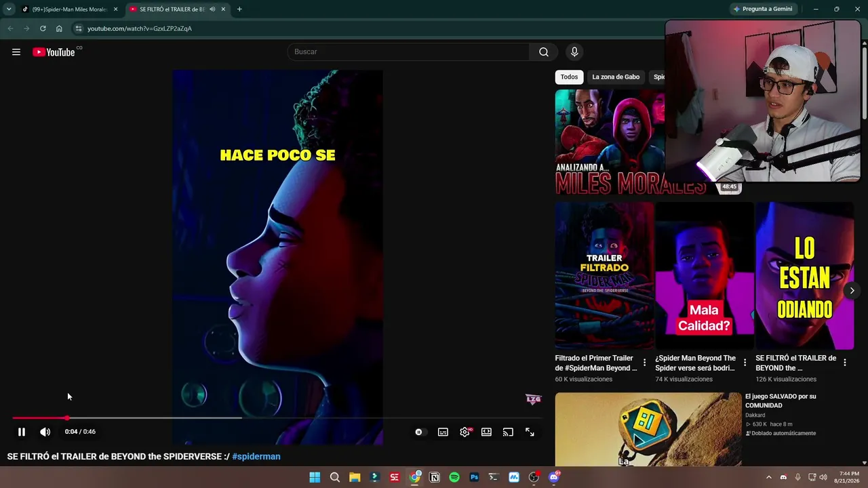Click the youtube.com address bar URL
The image size is (868, 488).
pos(140,28)
